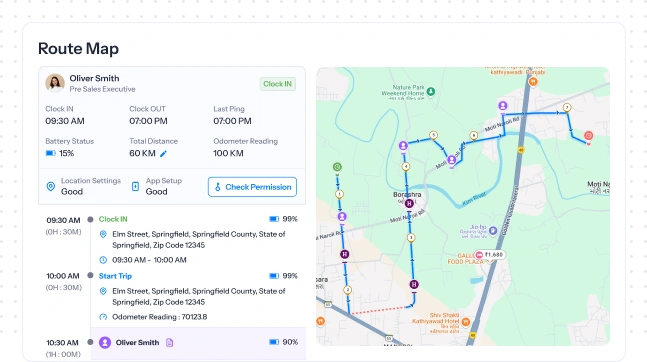Select the 10:30 AM timeline dot
647x362 pixels.
pyautogui.click(x=90, y=342)
